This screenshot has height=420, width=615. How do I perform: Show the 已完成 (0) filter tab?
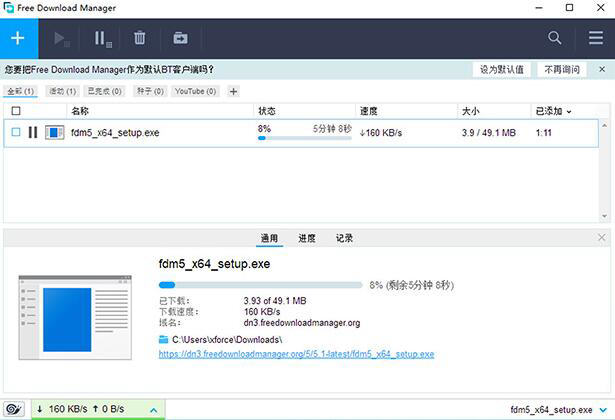tap(104, 91)
